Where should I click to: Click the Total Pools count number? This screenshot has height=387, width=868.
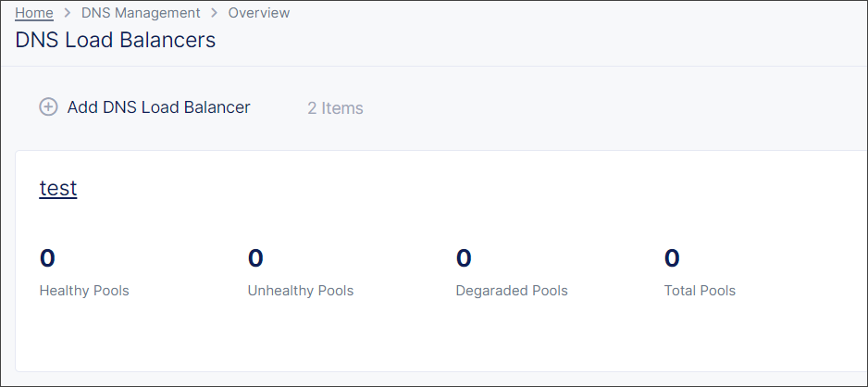(x=672, y=258)
